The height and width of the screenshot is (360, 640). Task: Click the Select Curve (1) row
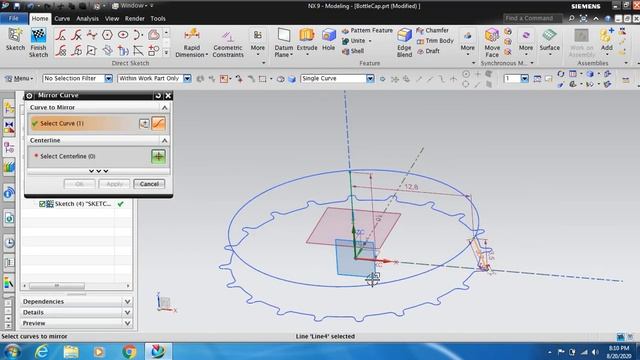click(x=98, y=123)
